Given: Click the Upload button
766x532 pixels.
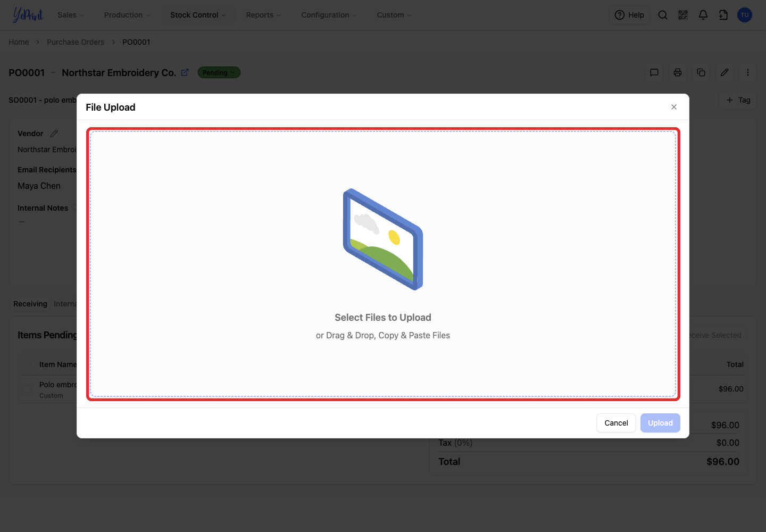Looking at the screenshot, I should (x=660, y=423).
